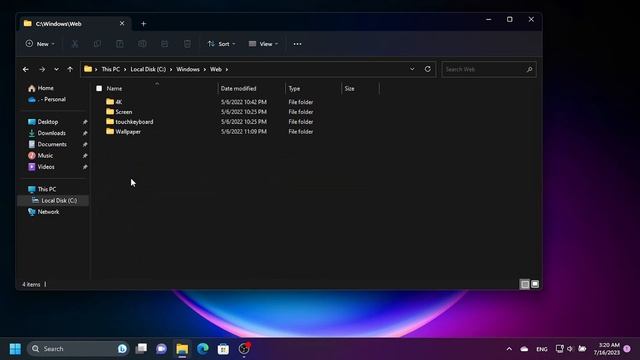The height and width of the screenshot is (360, 640).
Task: Sort by Name column header
Action: [x=114, y=89]
